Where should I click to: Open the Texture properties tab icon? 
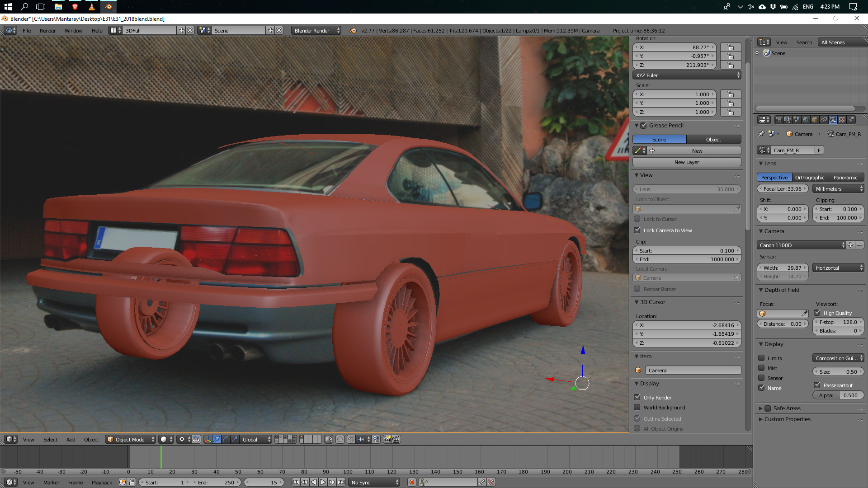click(x=842, y=120)
